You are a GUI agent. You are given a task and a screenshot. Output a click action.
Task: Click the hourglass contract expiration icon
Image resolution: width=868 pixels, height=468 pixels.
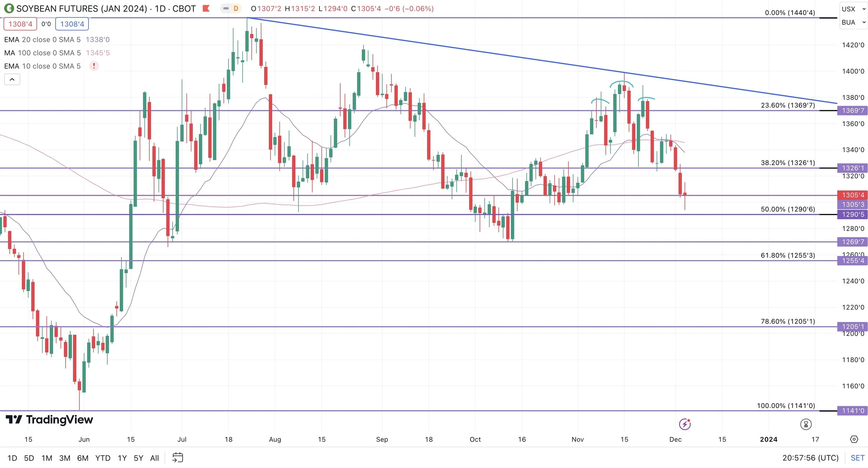pos(806,424)
